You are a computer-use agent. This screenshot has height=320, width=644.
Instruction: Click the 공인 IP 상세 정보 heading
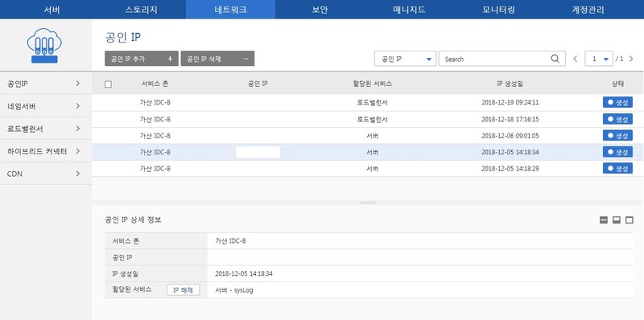[x=133, y=220]
